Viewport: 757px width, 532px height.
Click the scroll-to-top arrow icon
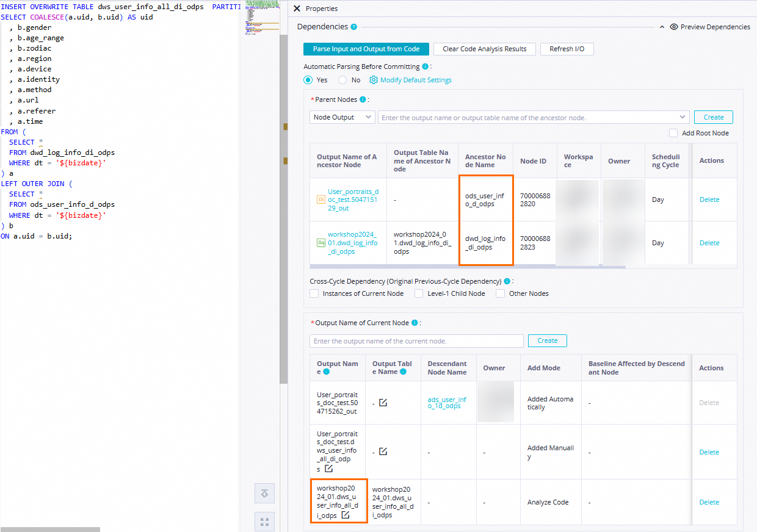264,494
